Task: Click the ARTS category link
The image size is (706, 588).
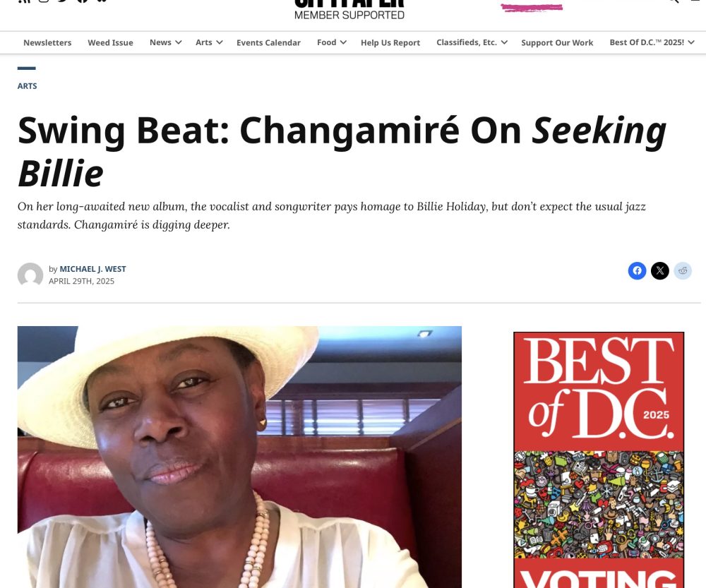Action: coord(27,86)
